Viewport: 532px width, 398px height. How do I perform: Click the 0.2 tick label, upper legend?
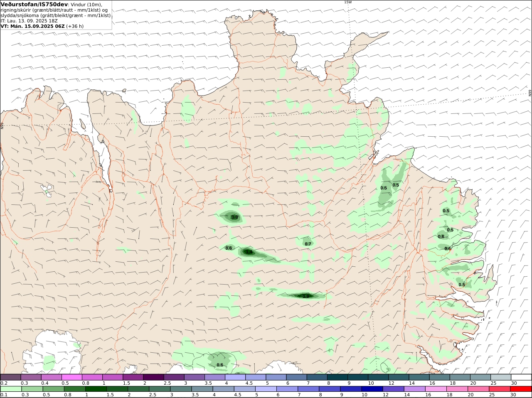point(4,383)
